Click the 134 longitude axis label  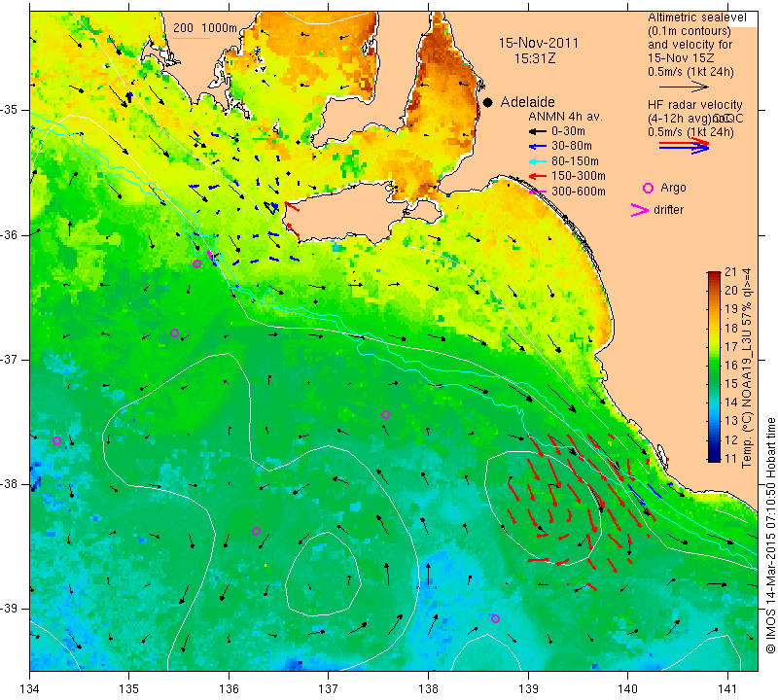[x=30, y=689]
